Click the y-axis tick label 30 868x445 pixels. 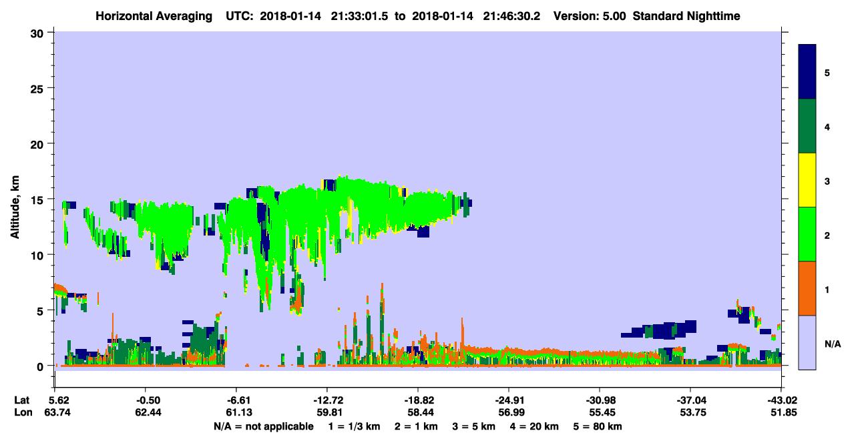click(39, 33)
